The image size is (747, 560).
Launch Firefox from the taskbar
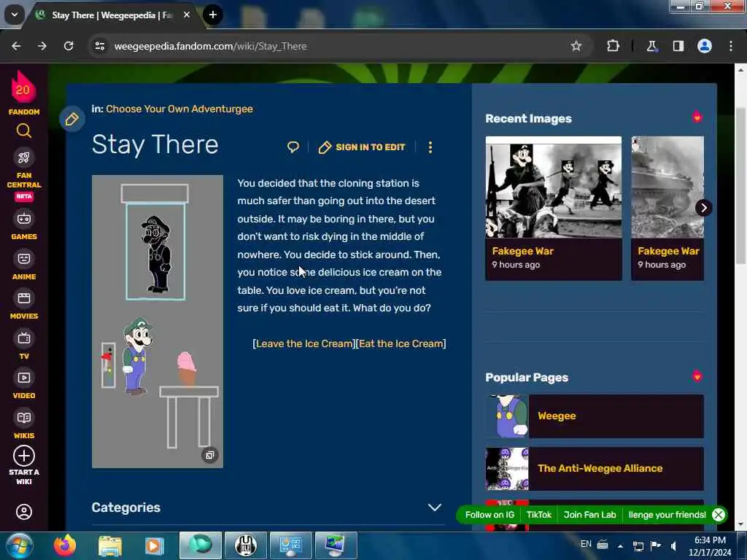pyautogui.click(x=65, y=545)
